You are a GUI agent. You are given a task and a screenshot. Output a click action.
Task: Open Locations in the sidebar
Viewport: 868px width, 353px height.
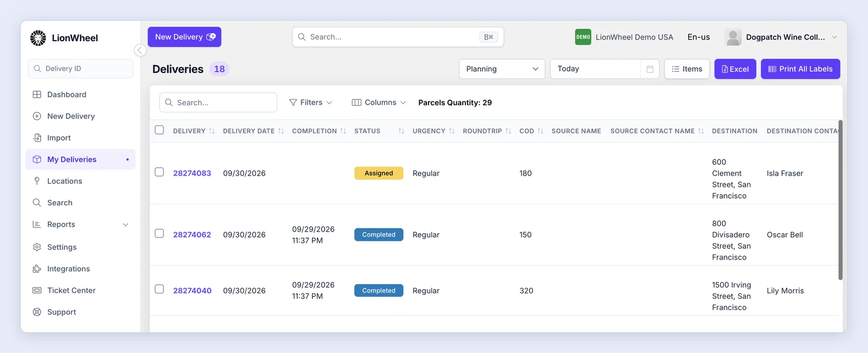tap(80, 181)
